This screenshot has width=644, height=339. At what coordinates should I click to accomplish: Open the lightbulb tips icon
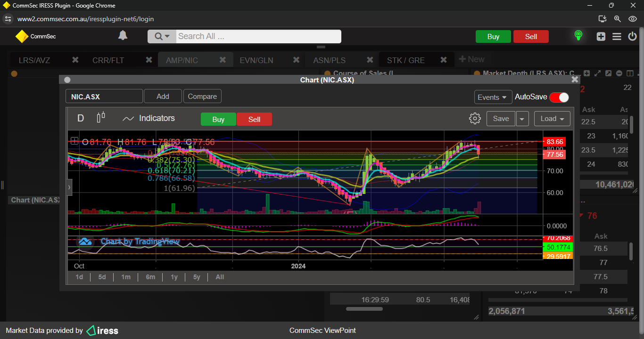[578, 36]
